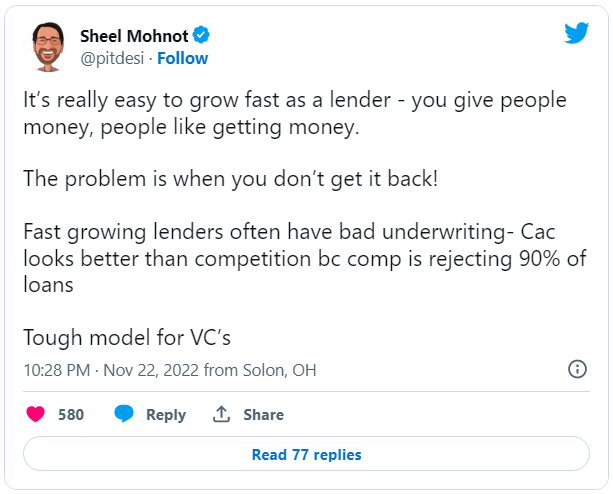Click the 'Fast growing lenders' paragraph
The width and height of the screenshot is (613, 494).
[x=305, y=258]
